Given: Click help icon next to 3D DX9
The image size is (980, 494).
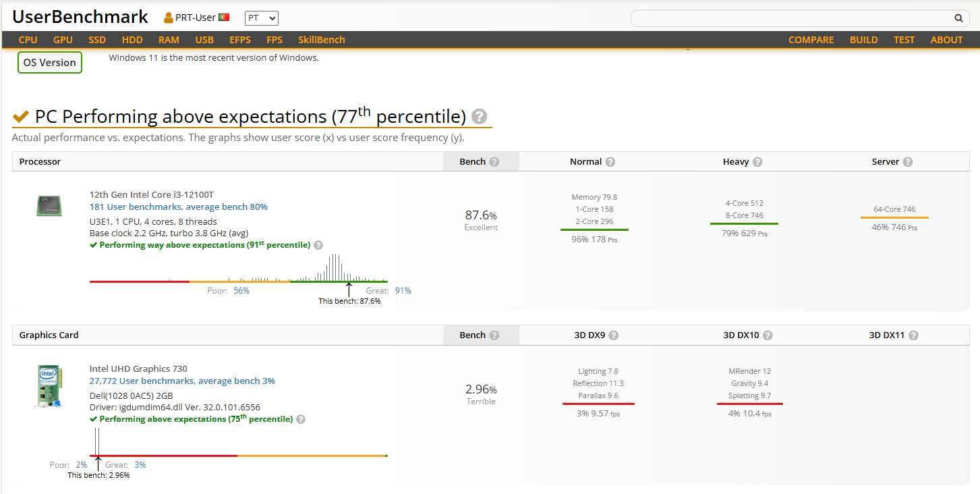Looking at the screenshot, I should pos(614,335).
